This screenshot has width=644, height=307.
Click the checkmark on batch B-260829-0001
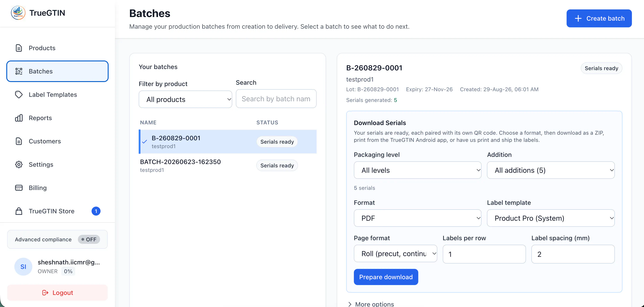[145, 142]
